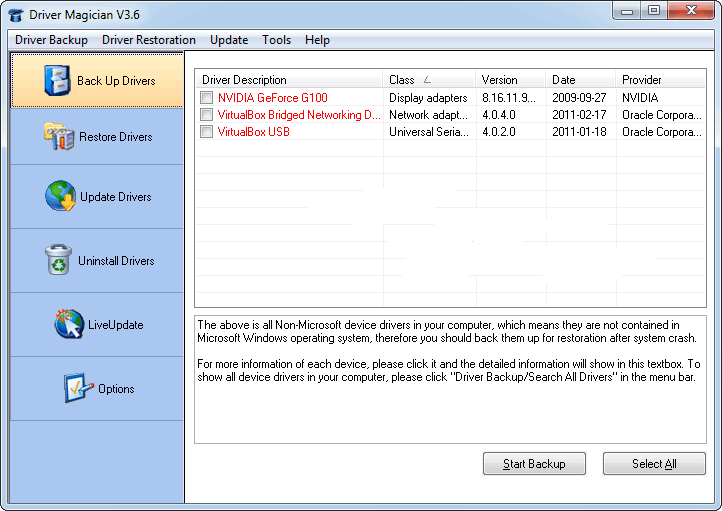Tick the VirtualBox USB checkbox
The image size is (722, 511).
coord(206,132)
